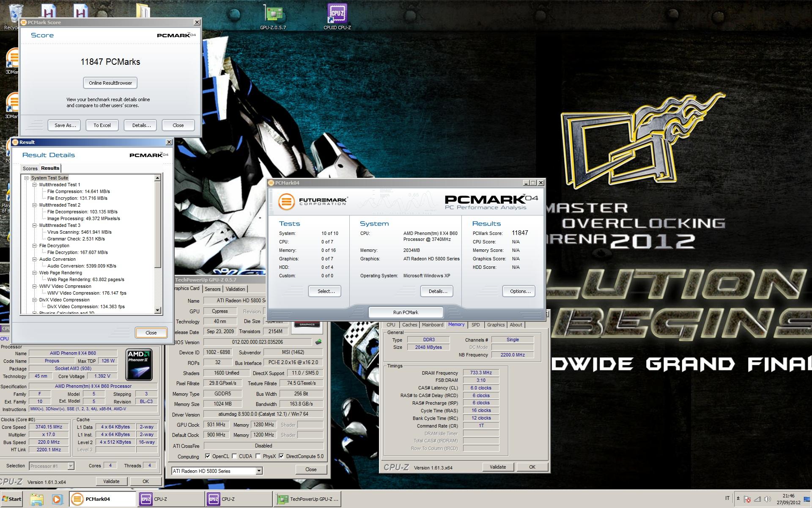Screen dimensions: 812x508
Task: Select the Grammar Check: 2.531 KB/s row
Action: pos(76,239)
